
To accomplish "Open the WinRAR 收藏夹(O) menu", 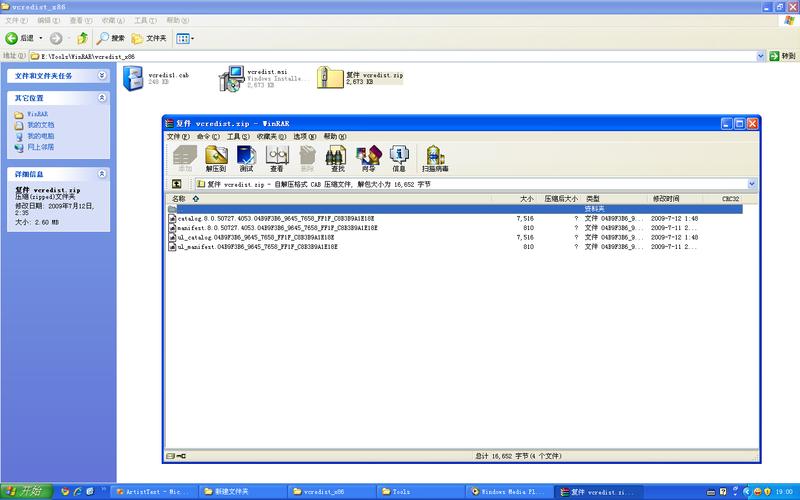I will (x=271, y=137).
